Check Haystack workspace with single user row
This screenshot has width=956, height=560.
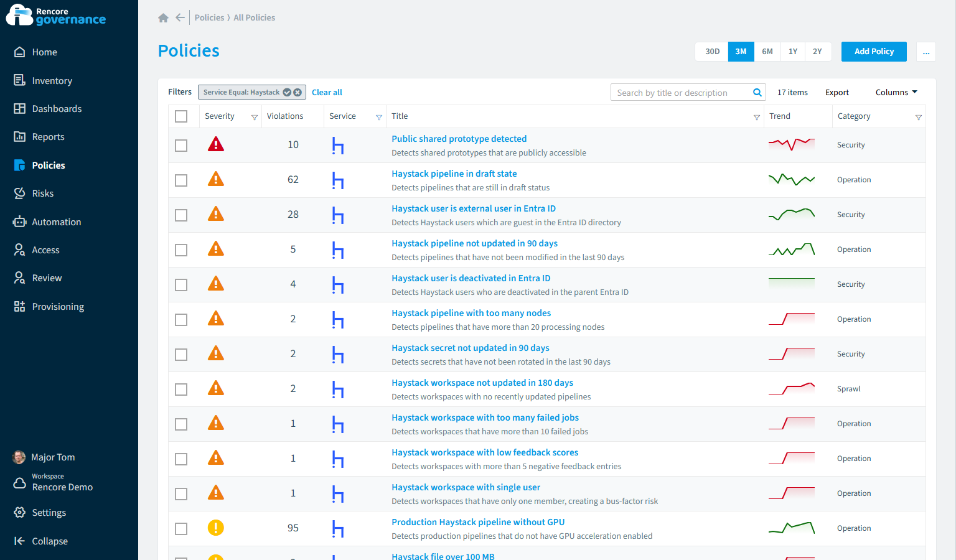tap(181, 494)
